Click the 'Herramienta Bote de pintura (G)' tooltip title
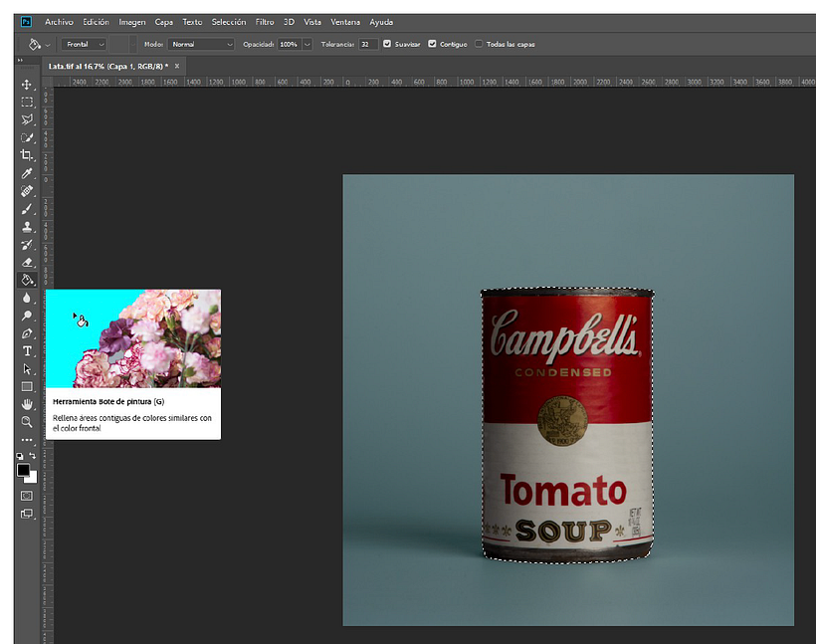816x644 pixels. (108, 402)
